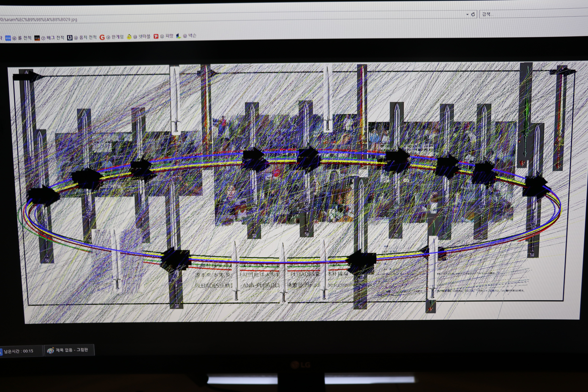Click the address bar URL text
Image resolution: width=588 pixels, height=392 pixels.
pos(39,19)
